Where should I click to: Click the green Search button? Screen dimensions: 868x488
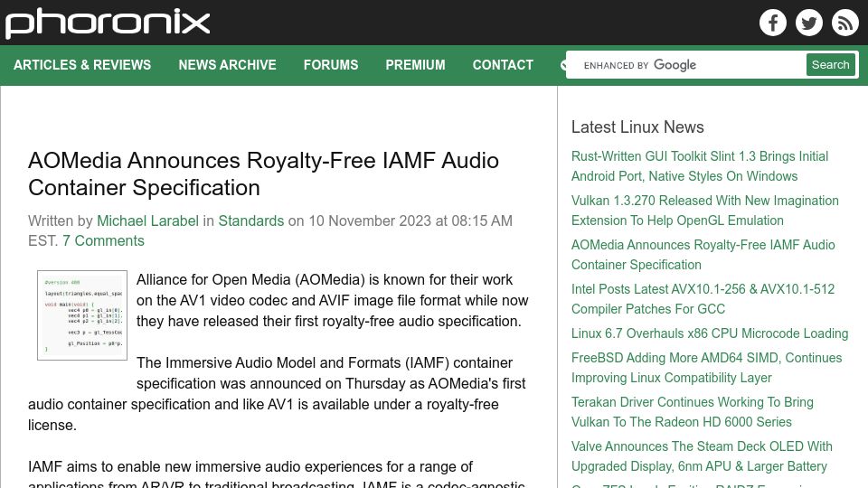830,65
